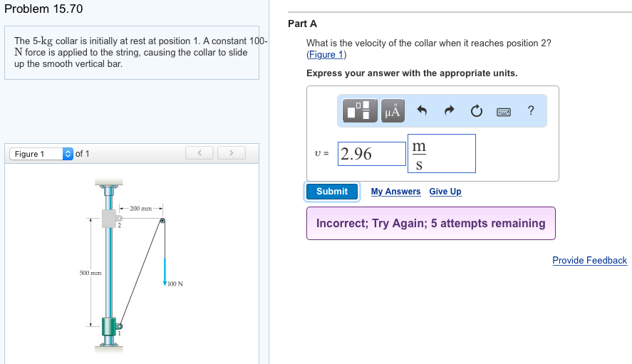This screenshot has height=364, width=632.
Task: Open the µÅ symbols and units menu
Action: (393, 110)
